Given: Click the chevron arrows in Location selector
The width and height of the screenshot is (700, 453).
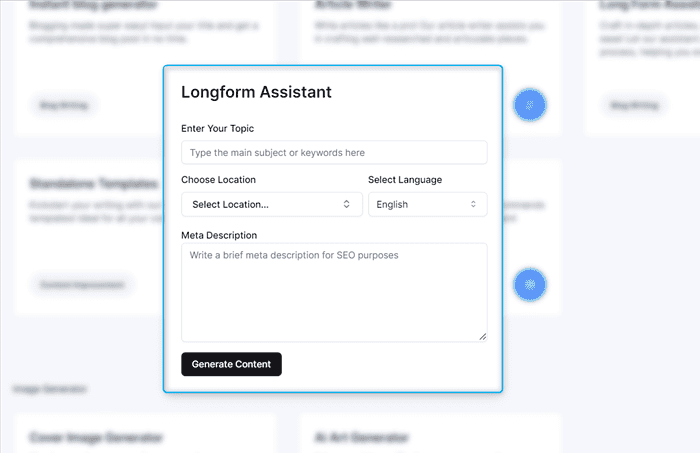Looking at the screenshot, I should (x=347, y=204).
